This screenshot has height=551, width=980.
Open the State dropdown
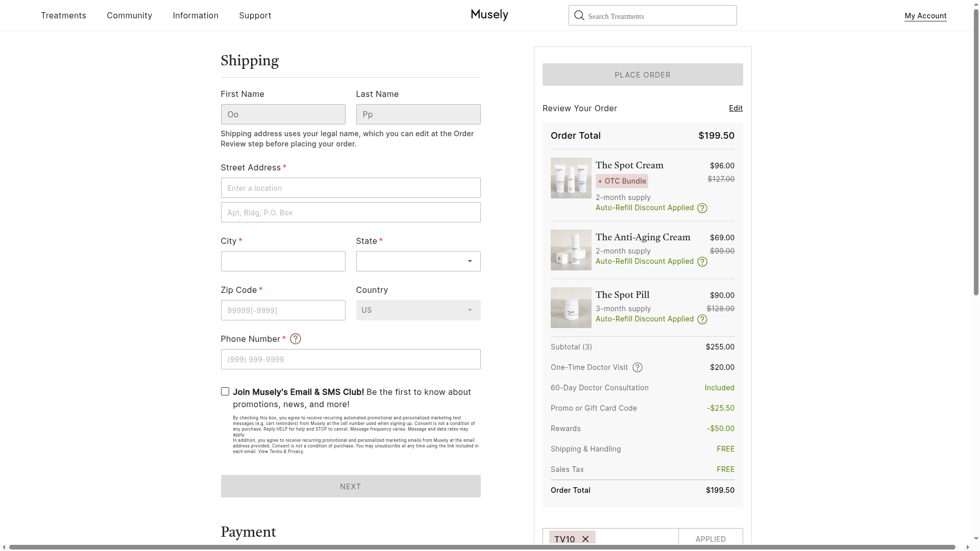pyautogui.click(x=418, y=261)
